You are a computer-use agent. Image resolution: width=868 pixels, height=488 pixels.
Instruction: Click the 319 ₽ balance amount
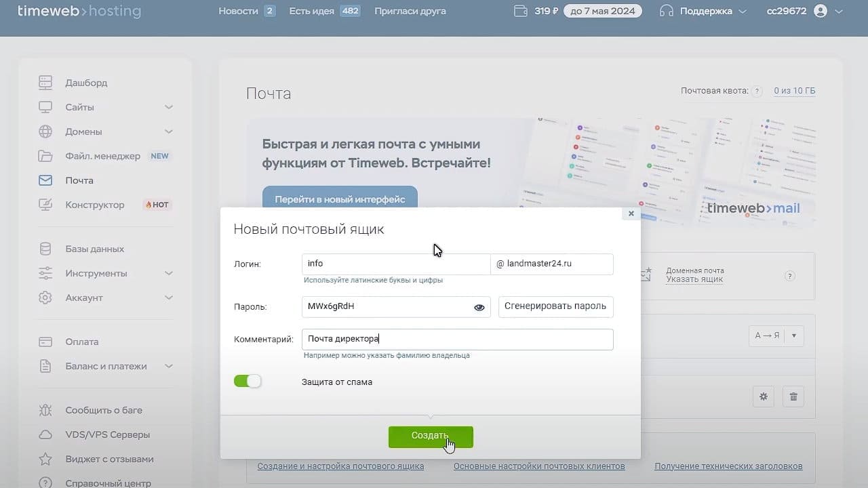pos(546,12)
